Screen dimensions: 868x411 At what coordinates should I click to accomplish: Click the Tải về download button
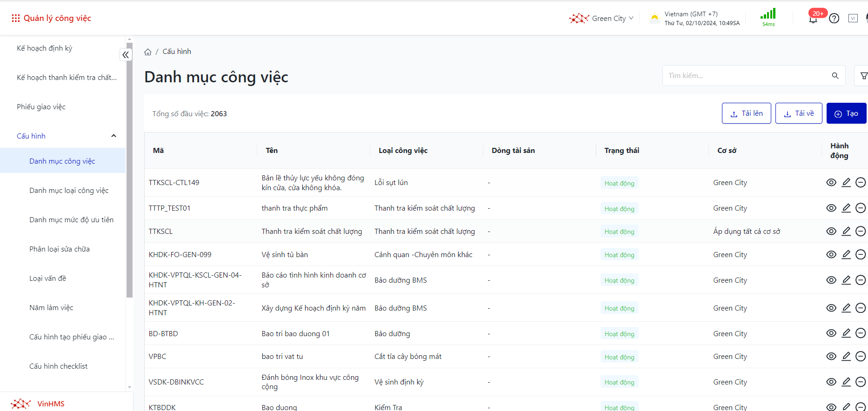pos(799,113)
